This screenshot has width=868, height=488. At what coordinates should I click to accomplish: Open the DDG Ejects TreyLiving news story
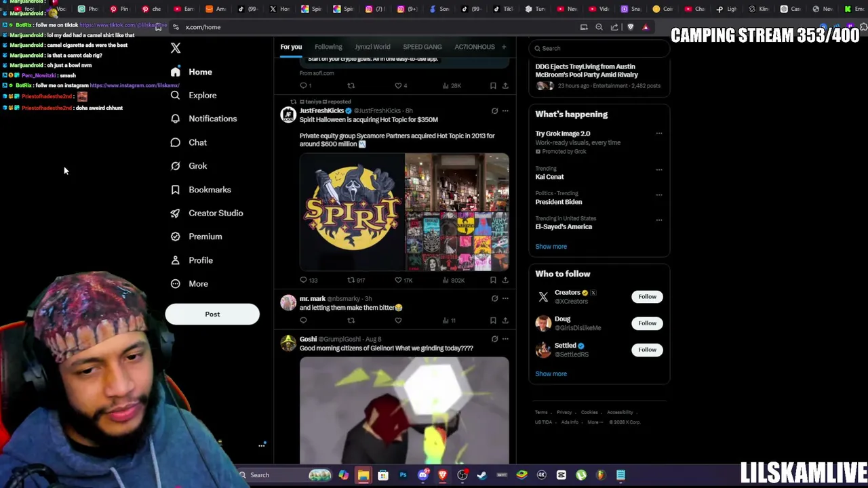click(x=599, y=77)
